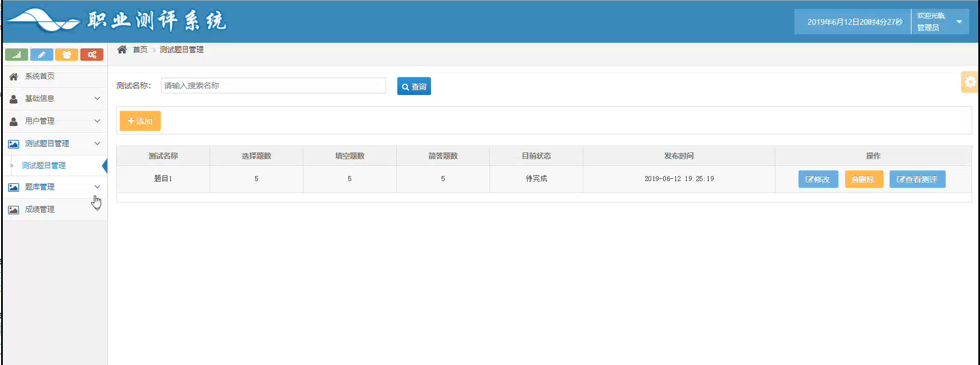Click the home icon in the breadcrumb
Screen dimensions: 980x365
pyautogui.click(x=122, y=49)
